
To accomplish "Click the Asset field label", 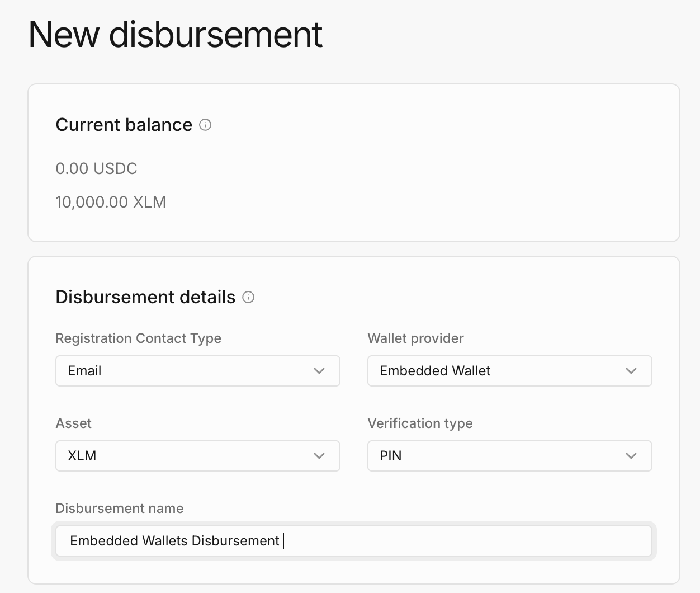I will click(x=73, y=423).
